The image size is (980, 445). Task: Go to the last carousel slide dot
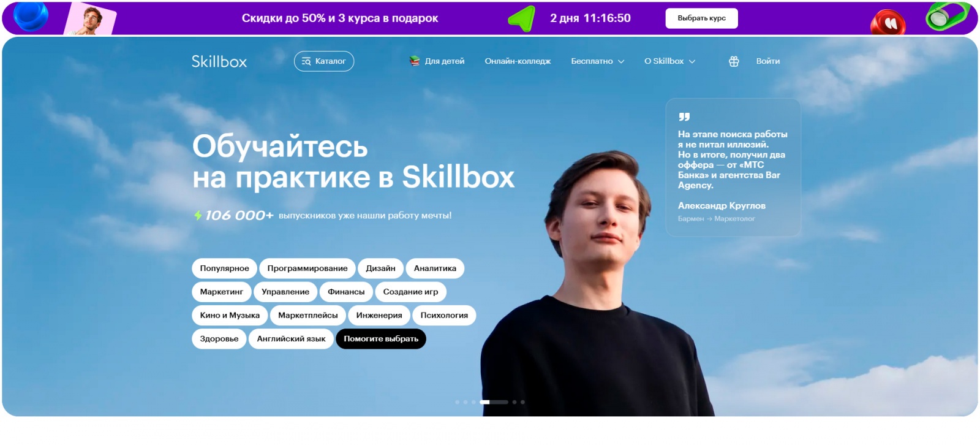click(522, 402)
